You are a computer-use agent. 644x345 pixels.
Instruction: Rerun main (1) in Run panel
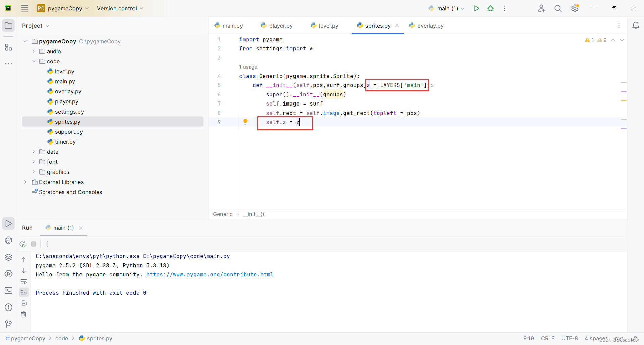pyautogui.click(x=22, y=244)
